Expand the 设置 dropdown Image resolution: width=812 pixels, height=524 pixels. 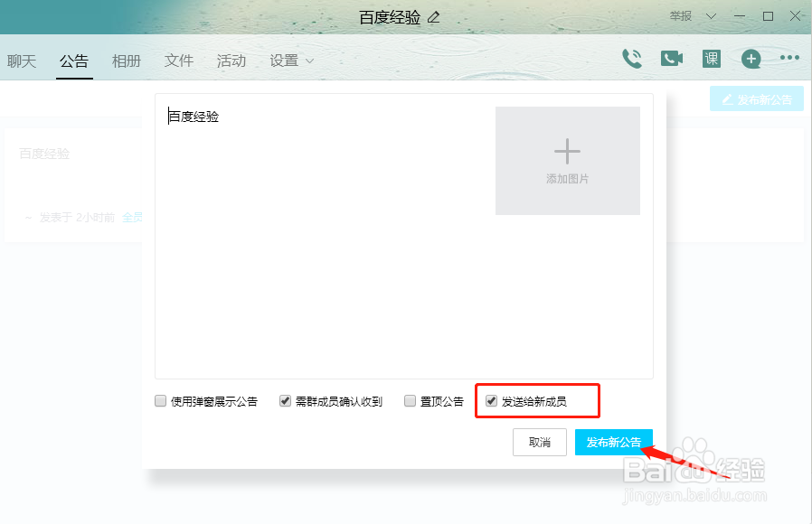[x=291, y=61]
